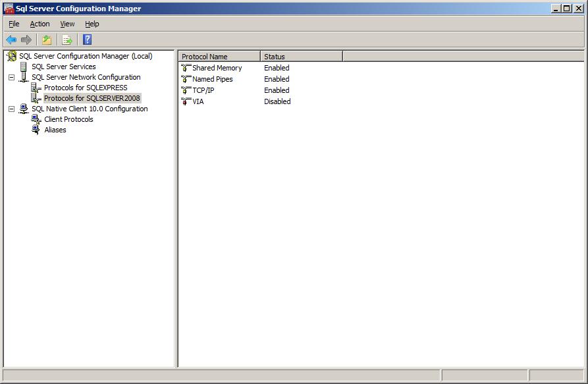Image resolution: width=588 pixels, height=384 pixels.
Task: Select the SQL Server Network Configuration label
Action: (86, 77)
